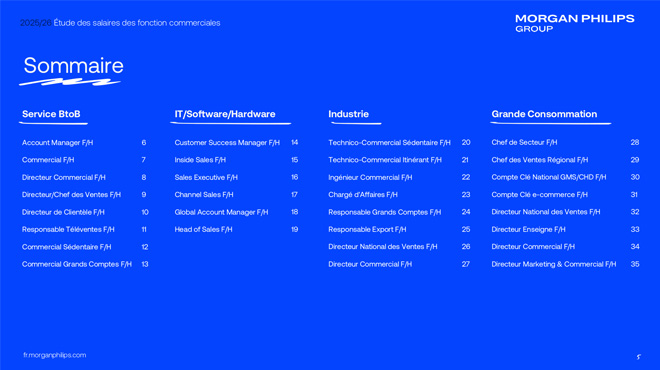The width and height of the screenshot is (660, 370).
Task: Click the IT/Software/Hardware section heading
Action: (225, 114)
